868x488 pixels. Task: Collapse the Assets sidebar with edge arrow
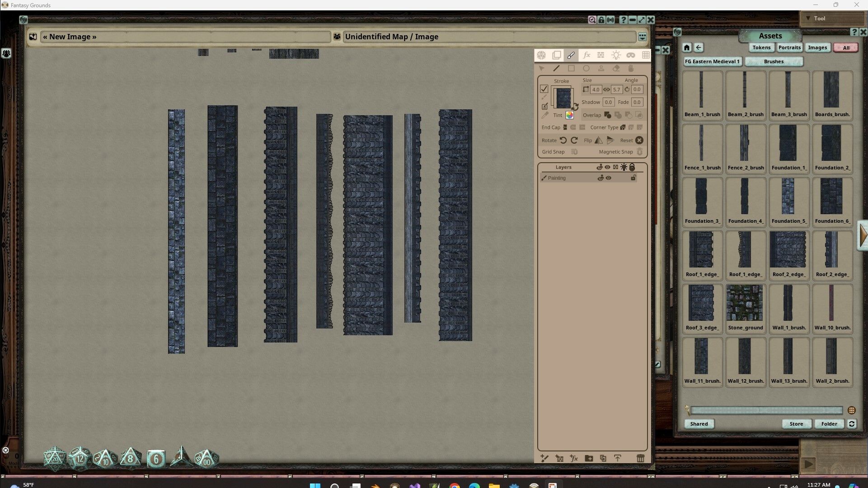coord(863,235)
